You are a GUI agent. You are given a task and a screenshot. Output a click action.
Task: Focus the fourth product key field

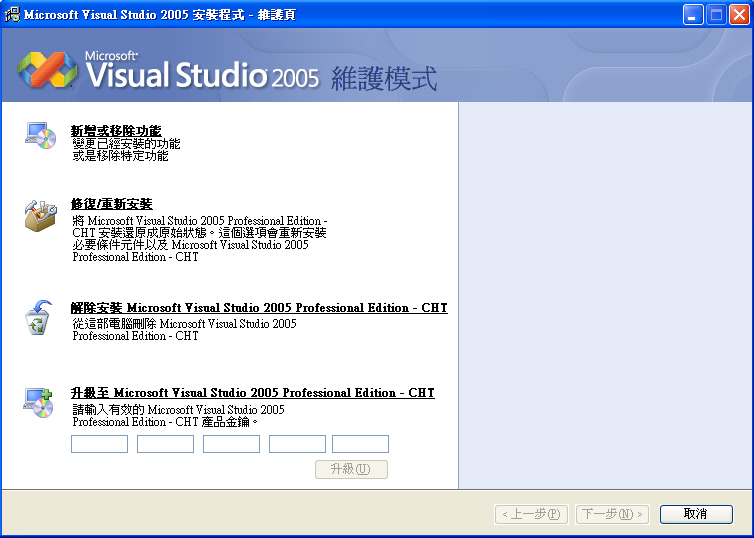click(297, 444)
